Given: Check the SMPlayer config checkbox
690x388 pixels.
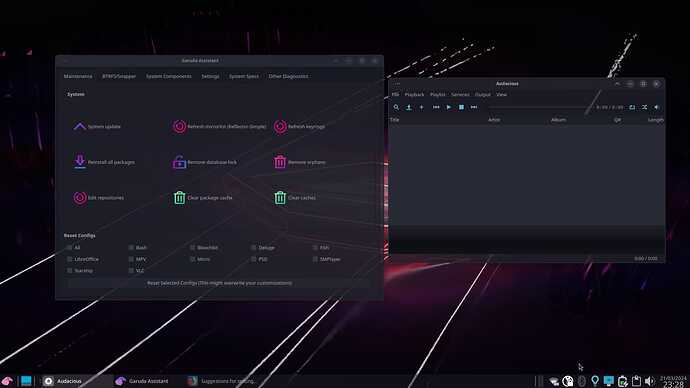Looking at the screenshot, I should tap(315, 259).
